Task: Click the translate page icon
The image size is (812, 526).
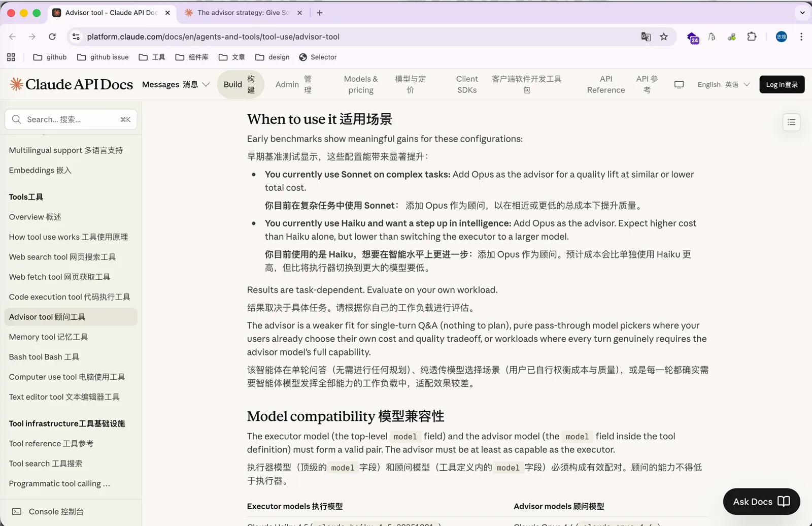Action: point(646,37)
